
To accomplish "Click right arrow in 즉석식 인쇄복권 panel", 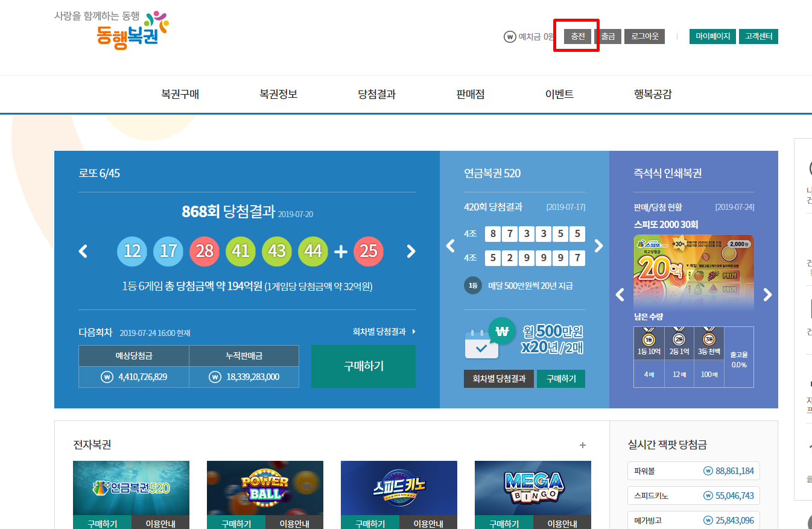I will (767, 295).
